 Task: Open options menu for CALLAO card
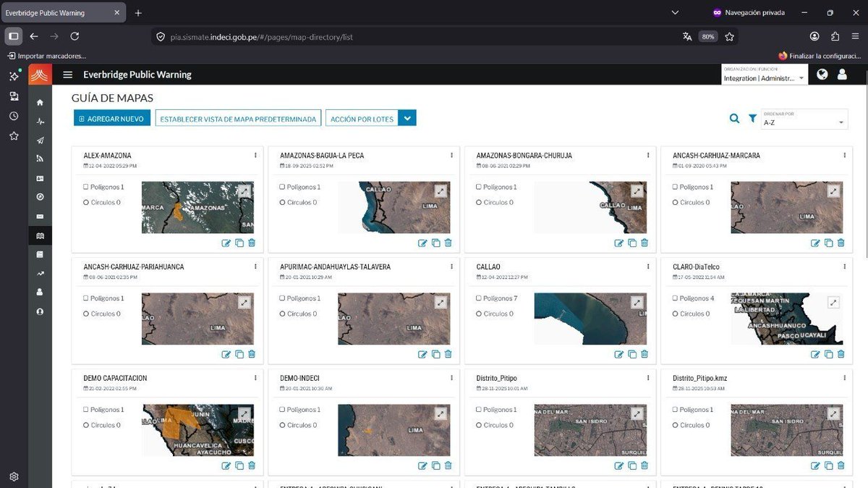(648, 266)
